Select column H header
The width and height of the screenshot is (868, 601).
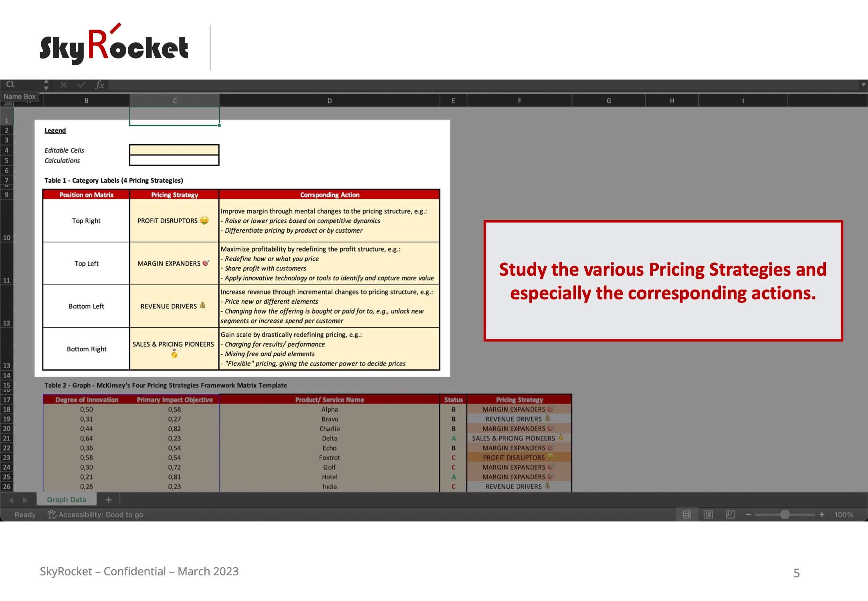[672, 101]
